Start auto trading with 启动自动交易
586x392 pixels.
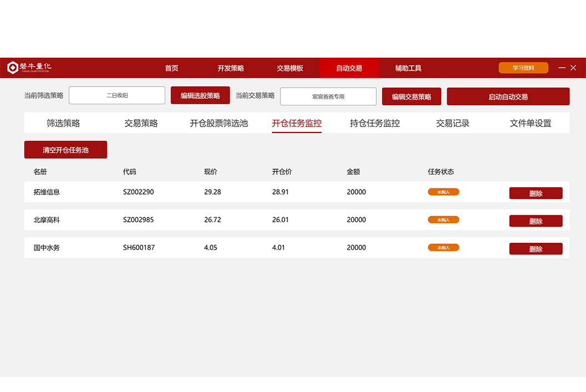click(508, 96)
